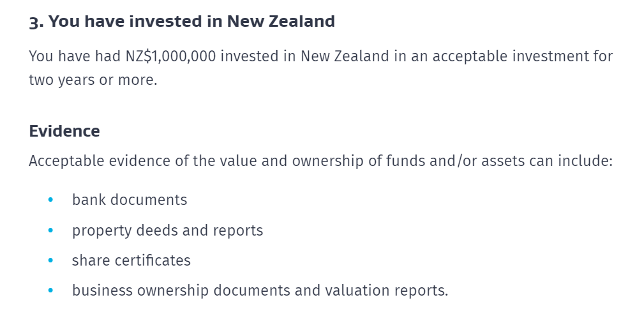Click the blue bullet beside 'business ownership documents'
This screenshot has width=644, height=309.
(x=50, y=291)
